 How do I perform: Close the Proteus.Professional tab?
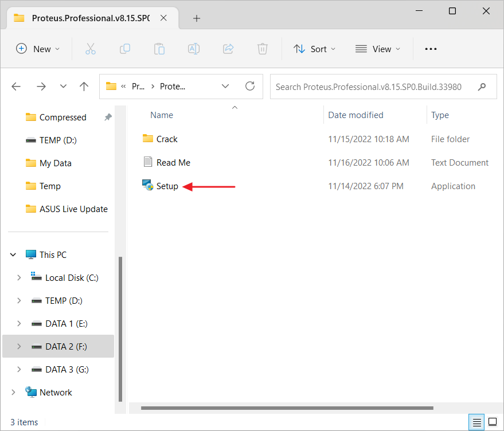[163, 18]
